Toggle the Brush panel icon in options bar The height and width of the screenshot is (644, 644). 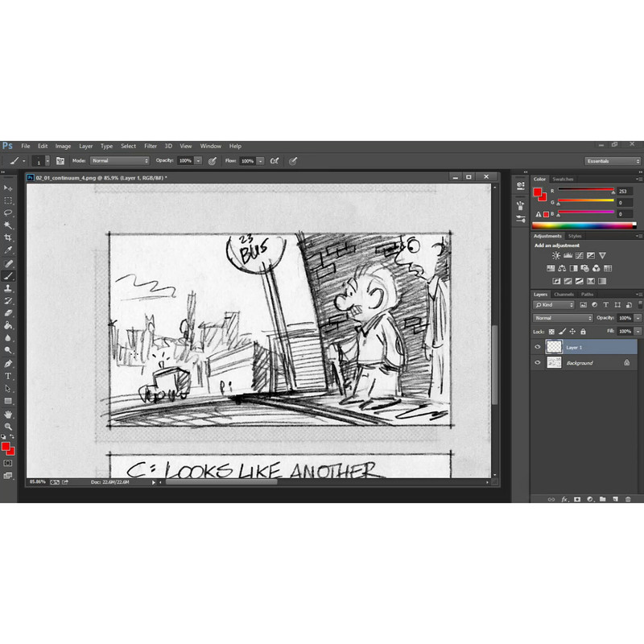click(60, 161)
